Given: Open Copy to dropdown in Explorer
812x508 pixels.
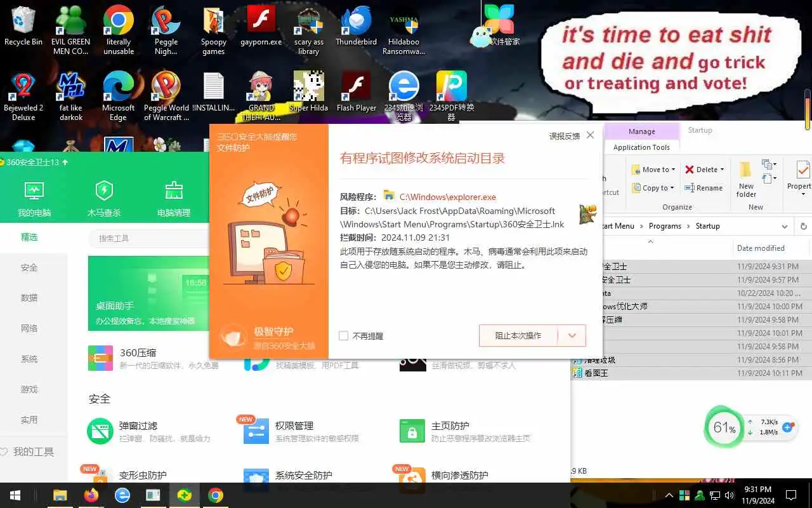Looking at the screenshot, I should coord(653,188).
